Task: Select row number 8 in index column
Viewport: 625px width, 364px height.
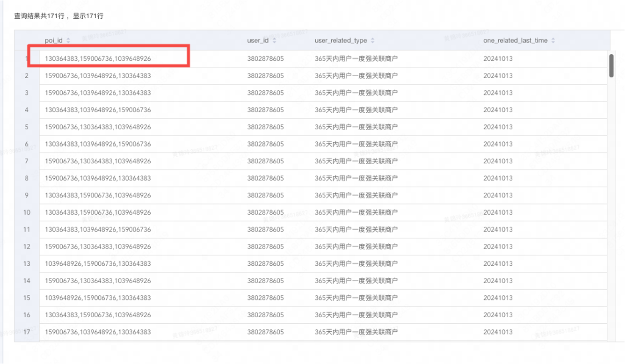Action: point(27,178)
